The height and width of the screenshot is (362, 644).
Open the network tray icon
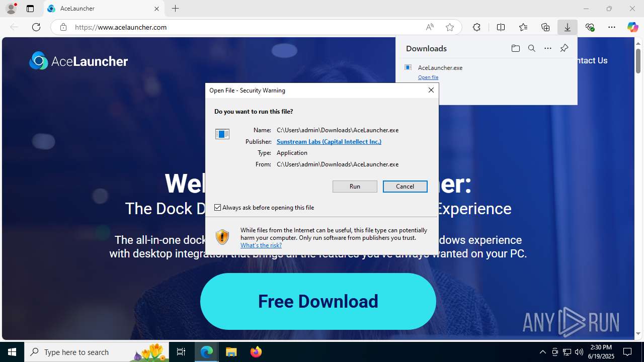click(567, 352)
